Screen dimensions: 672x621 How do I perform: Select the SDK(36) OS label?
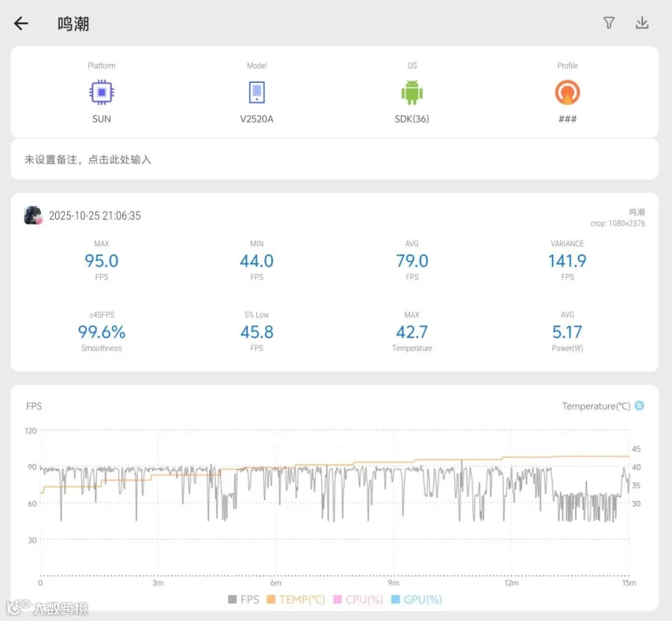click(412, 119)
